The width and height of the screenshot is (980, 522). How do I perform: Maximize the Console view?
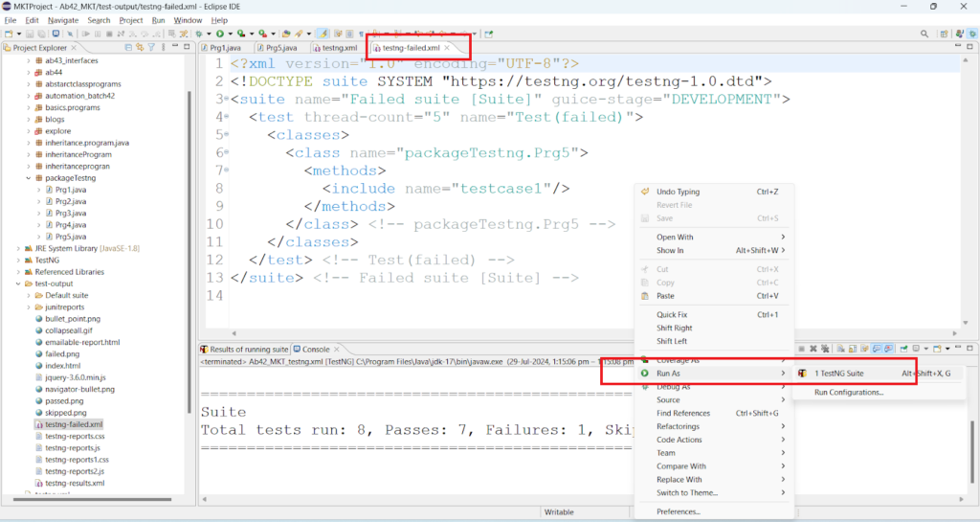969,349
